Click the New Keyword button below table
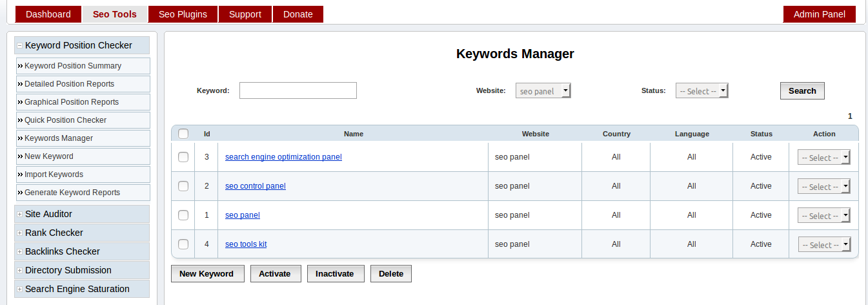868x305 pixels. pyautogui.click(x=207, y=273)
